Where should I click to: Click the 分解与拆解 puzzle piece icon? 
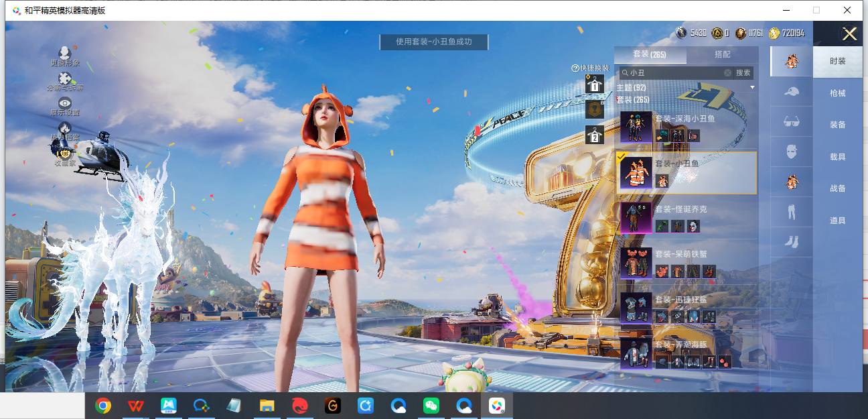65,79
